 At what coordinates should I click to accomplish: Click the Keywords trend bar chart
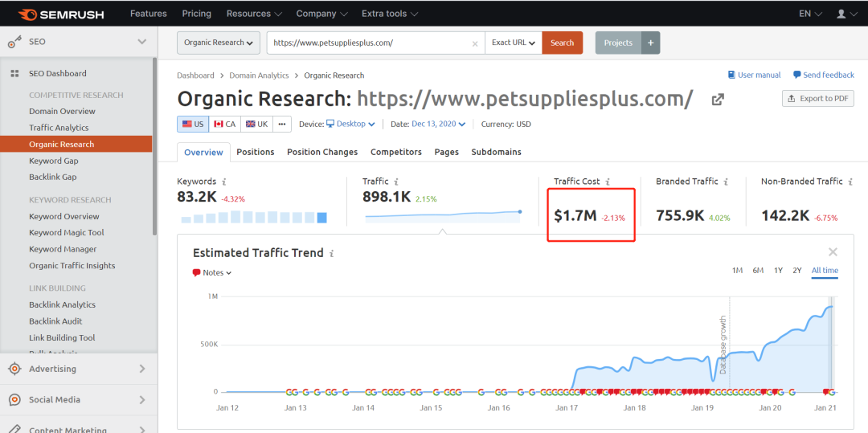pos(254,217)
